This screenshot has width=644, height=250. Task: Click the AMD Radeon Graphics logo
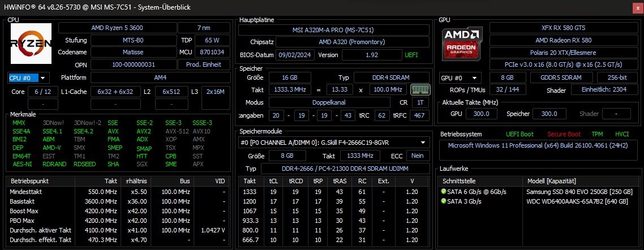462,44
